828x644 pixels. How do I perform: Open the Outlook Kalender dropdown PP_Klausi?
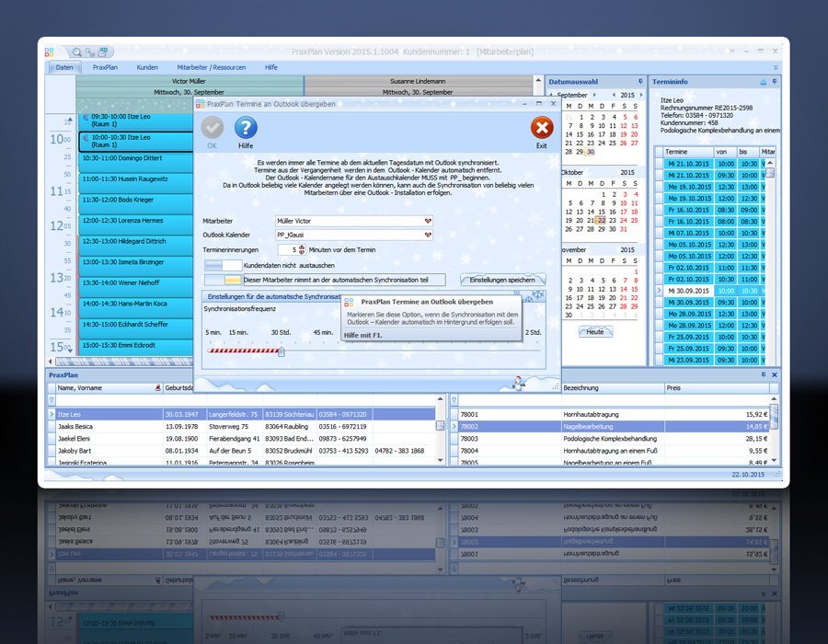coord(428,235)
